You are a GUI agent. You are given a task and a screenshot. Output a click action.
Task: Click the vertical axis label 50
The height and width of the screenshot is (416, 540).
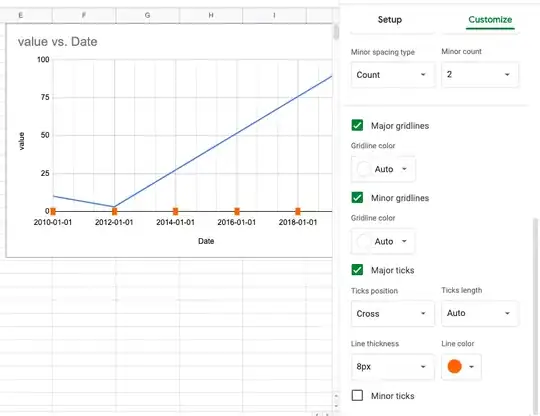pos(45,135)
